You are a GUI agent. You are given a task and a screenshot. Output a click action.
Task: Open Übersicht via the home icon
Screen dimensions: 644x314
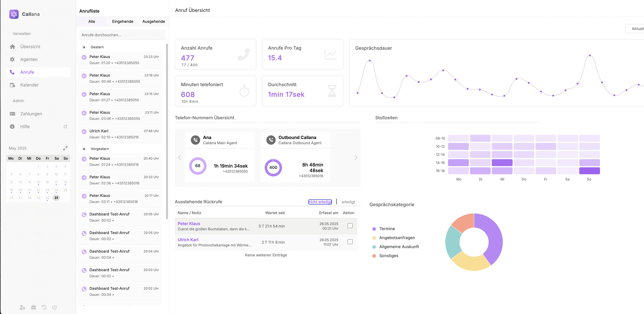click(12, 47)
